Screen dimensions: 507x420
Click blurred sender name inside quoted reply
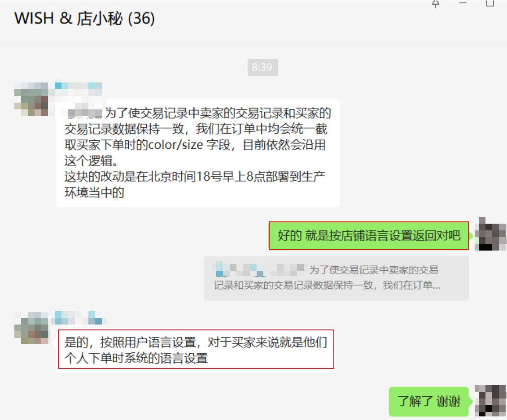point(258,270)
